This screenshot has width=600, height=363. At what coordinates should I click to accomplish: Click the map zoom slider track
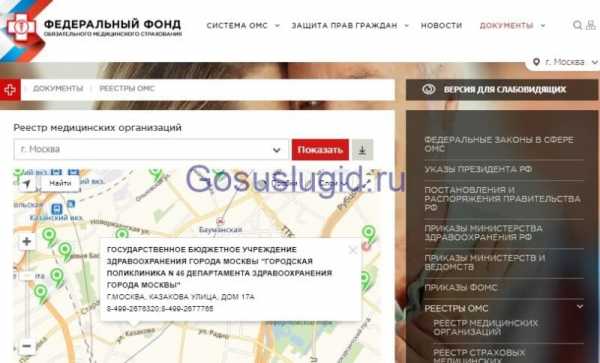click(x=27, y=294)
